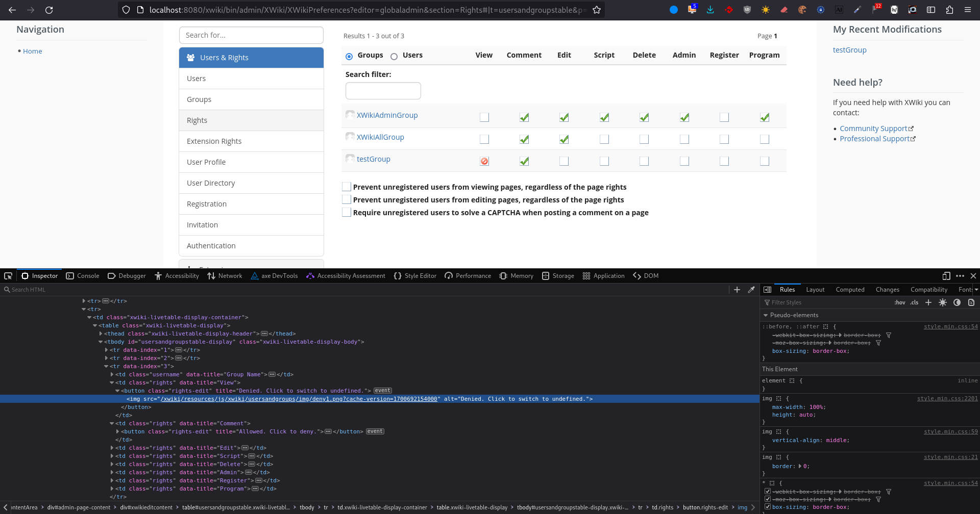This screenshot has width=980, height=514.
Task: Expand the border shorthand property arrow
Action: click(800, 466)
